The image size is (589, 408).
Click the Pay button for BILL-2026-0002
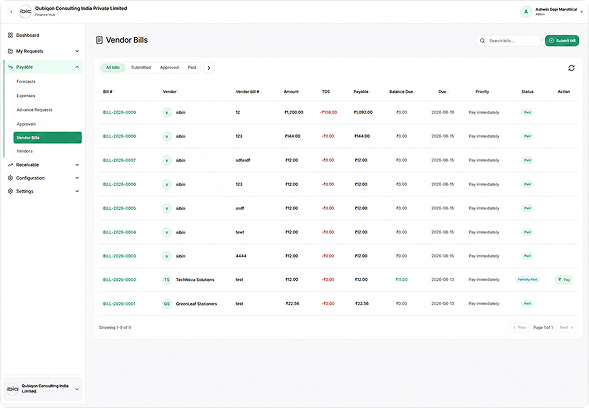564,280
